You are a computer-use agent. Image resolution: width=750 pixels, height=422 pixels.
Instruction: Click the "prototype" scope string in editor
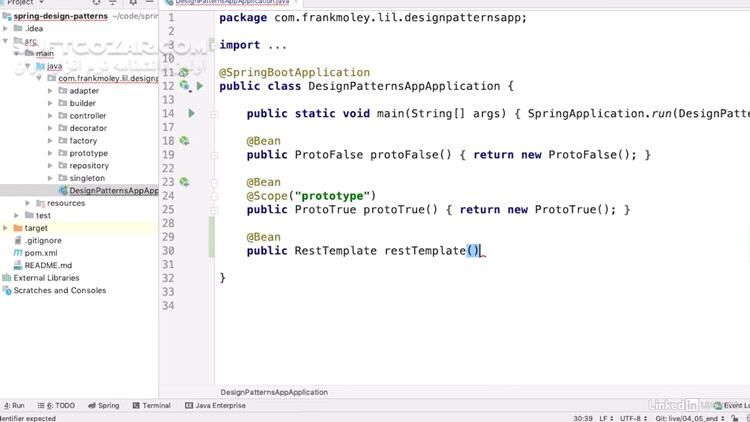332,196
